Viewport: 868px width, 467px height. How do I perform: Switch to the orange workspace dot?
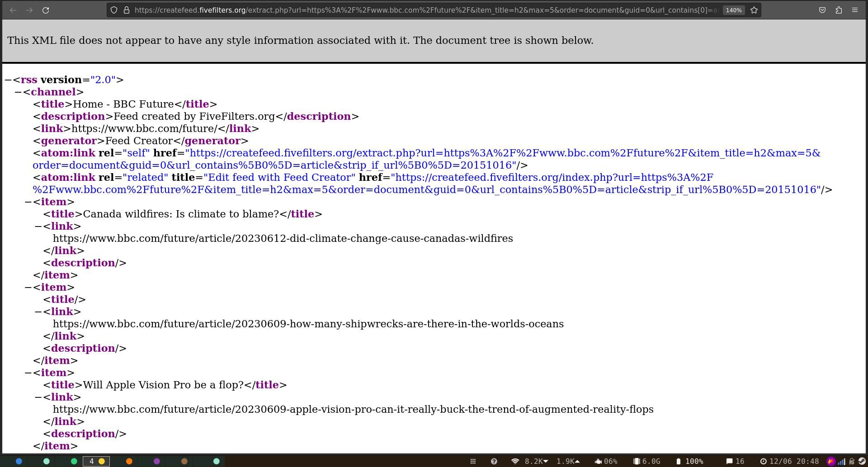tap(129, 461)
